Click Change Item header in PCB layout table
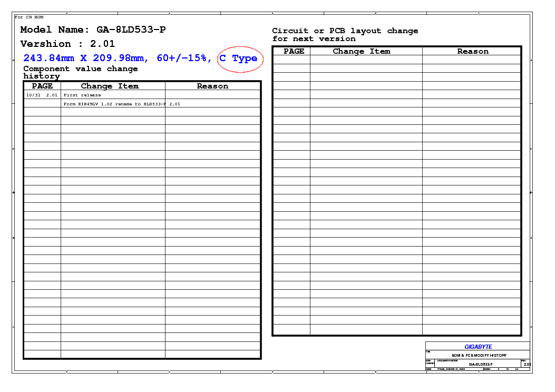The image size is (555, 392). click(362, 51)
